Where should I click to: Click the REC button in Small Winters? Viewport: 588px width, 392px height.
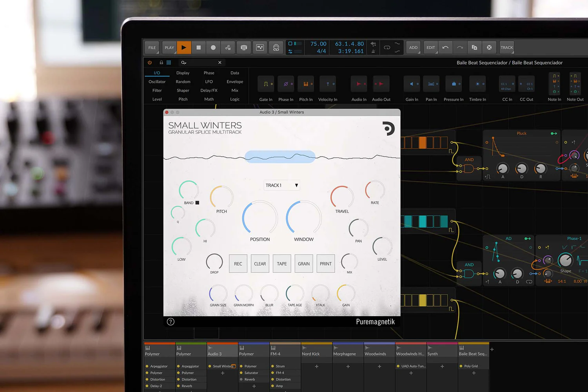(238, 264)
